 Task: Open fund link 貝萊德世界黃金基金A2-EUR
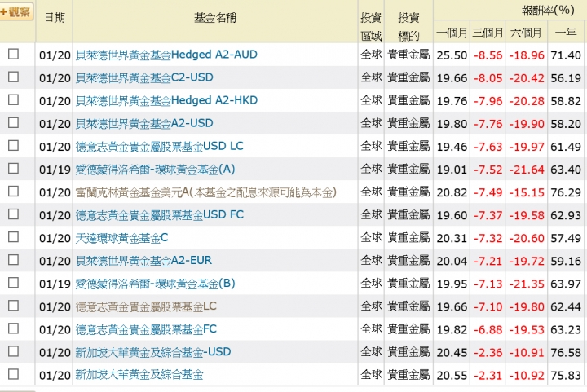(143, 261)
